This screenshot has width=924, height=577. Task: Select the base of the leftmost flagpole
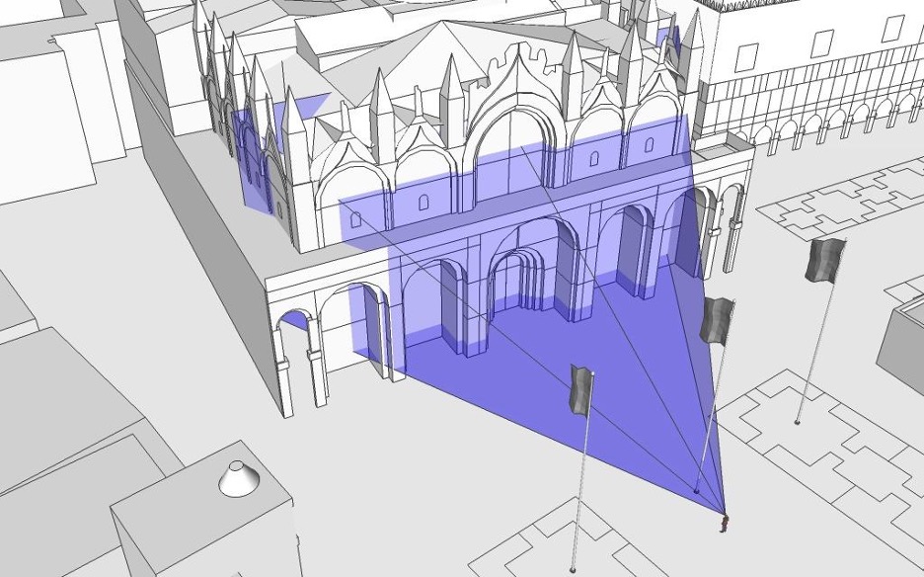point(573,569)
